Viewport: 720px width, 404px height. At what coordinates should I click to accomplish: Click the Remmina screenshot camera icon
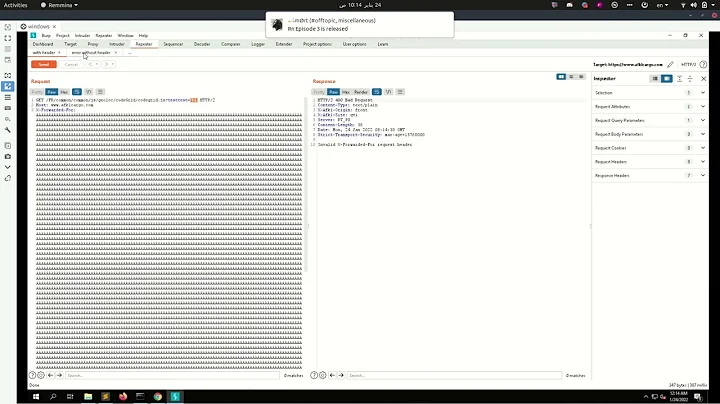click(8, 157)
